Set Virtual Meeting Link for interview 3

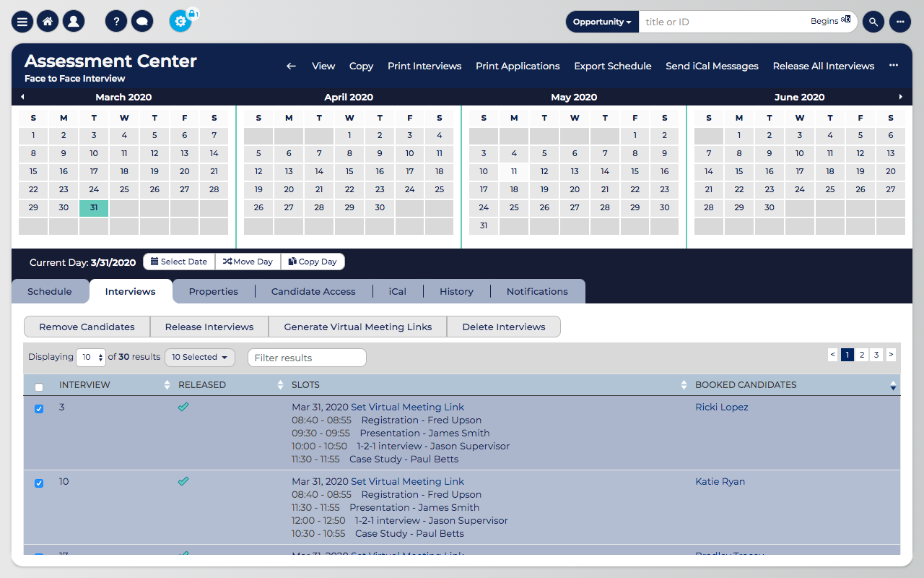coord(408,407)
